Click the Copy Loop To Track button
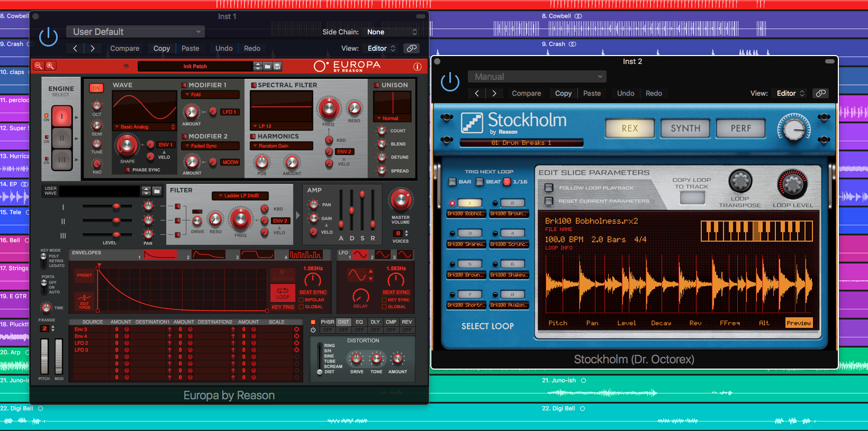This screenshot has height=431, width=868. 692,198
